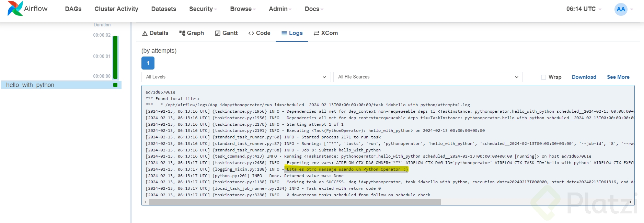Select the hello_with_python task row

click(30, 85)
